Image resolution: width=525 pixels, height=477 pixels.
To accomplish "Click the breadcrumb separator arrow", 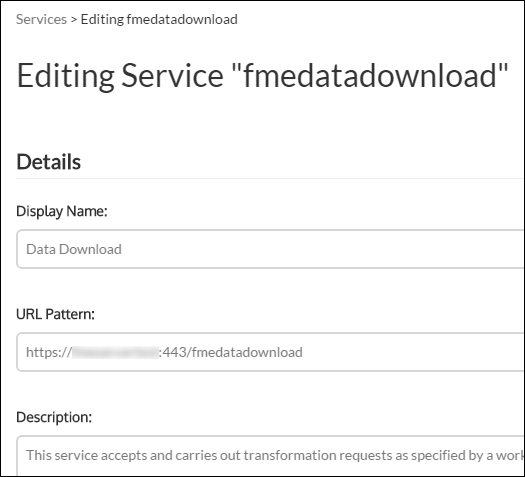I will click(74, 20).
